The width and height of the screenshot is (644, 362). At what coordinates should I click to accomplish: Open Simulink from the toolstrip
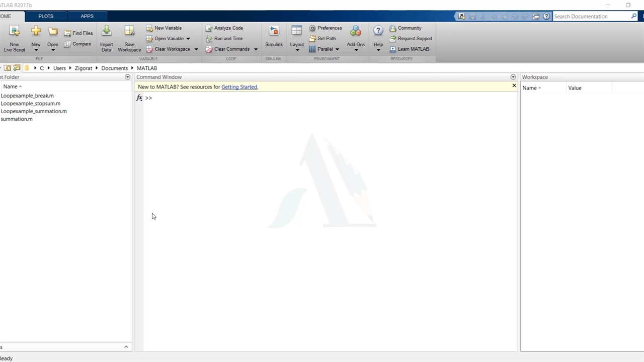274,32
